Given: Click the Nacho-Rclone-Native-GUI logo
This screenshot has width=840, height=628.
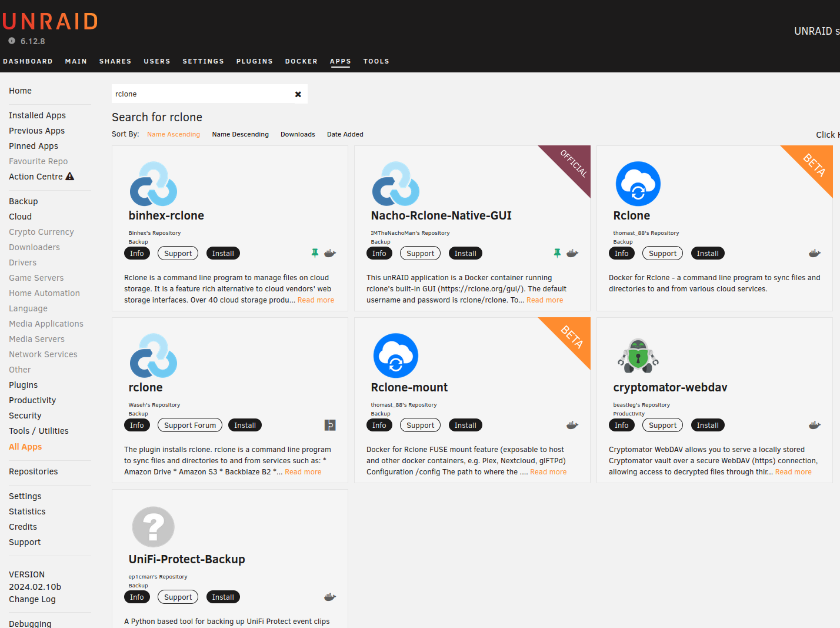Looking at the screenshot, I should (396, 184).
